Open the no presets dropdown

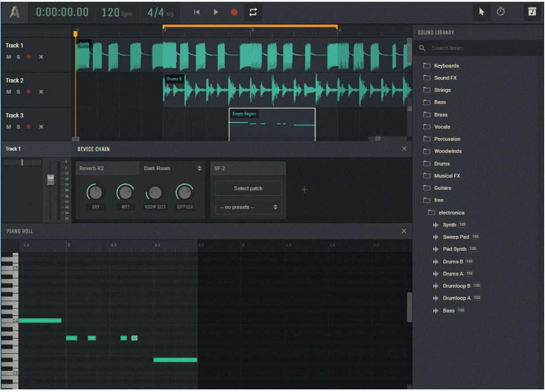pos(248,207)
